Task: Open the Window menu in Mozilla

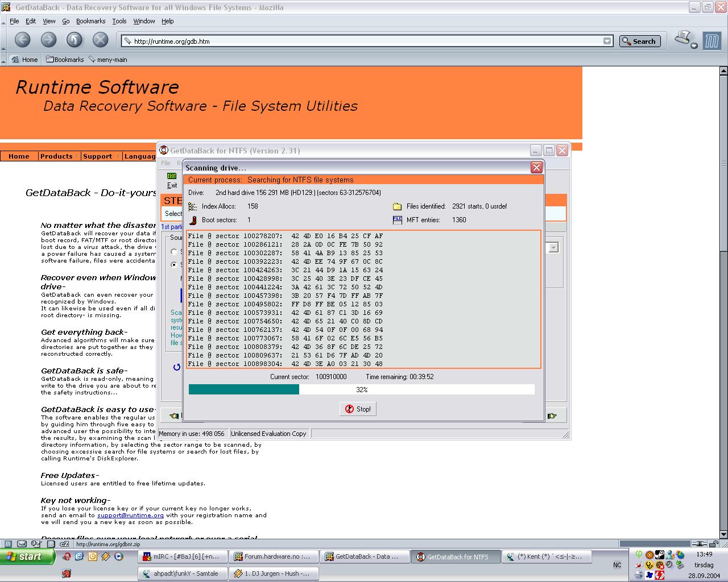Action: point(144,21)
